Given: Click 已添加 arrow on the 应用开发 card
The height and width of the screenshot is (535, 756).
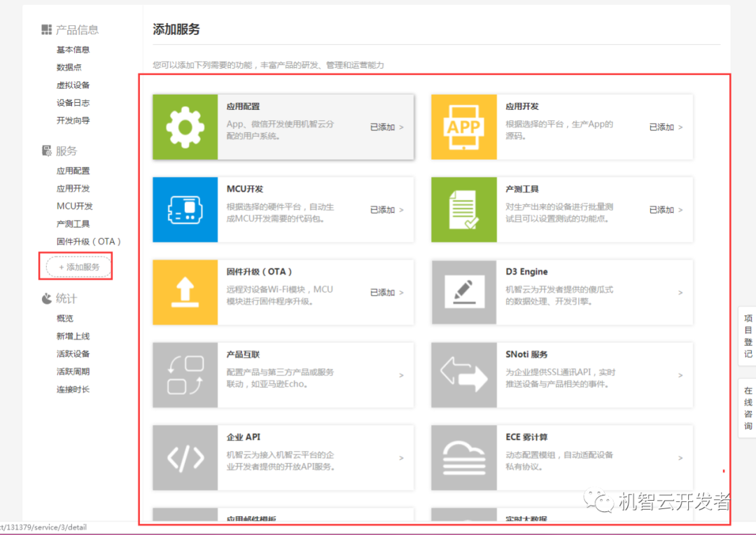Looking at the screenshot, I should 666,127.
